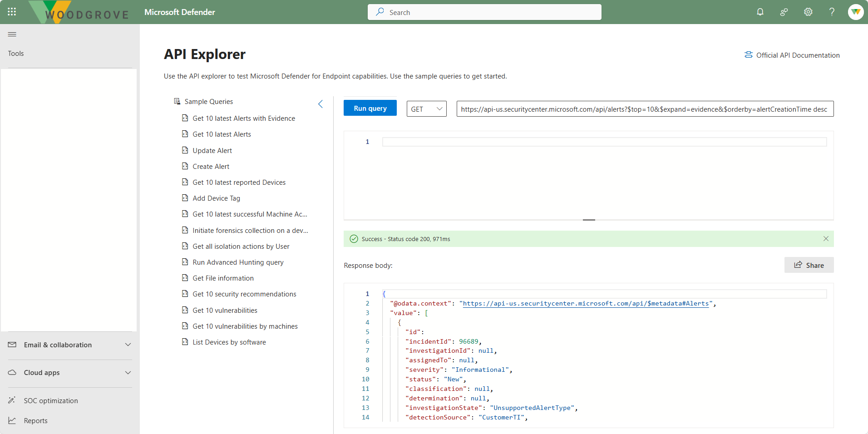This screenshot has width=868, height=434.
Task: Open the account avatar in the top bar
Action: (855, 12)
